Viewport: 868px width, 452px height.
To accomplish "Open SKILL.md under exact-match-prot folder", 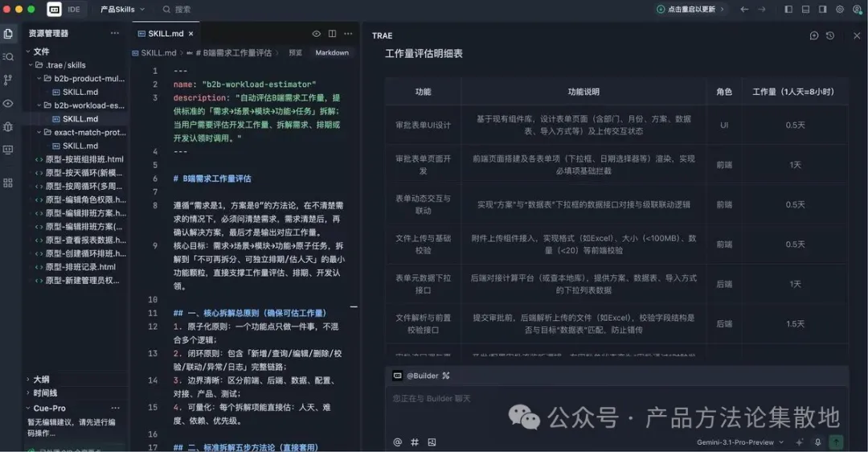I will [80, 146].
